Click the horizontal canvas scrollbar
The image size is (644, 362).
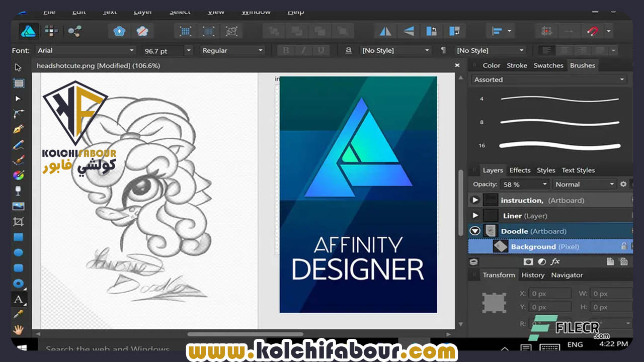[x=246, y=334]
